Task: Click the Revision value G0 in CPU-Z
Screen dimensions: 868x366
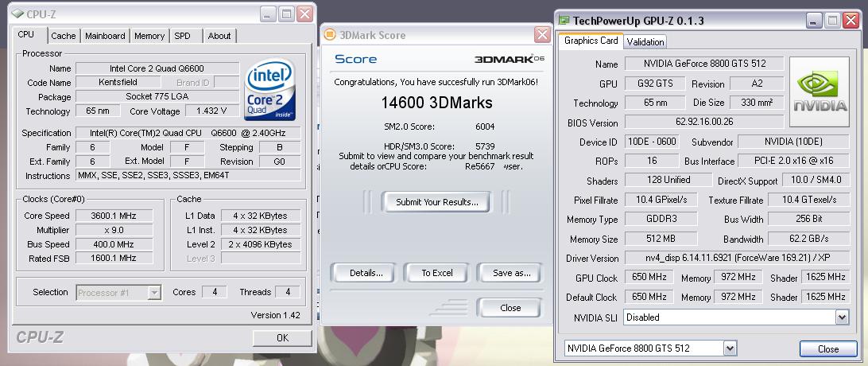Action: click(x=280, y=162)
